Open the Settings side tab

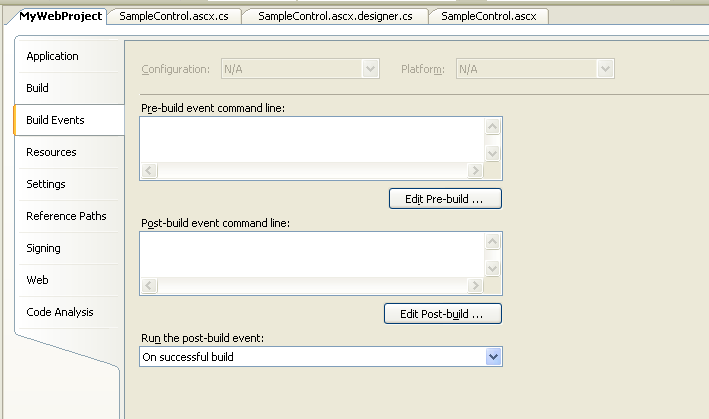pyautogui.click(x=46, y=184)
